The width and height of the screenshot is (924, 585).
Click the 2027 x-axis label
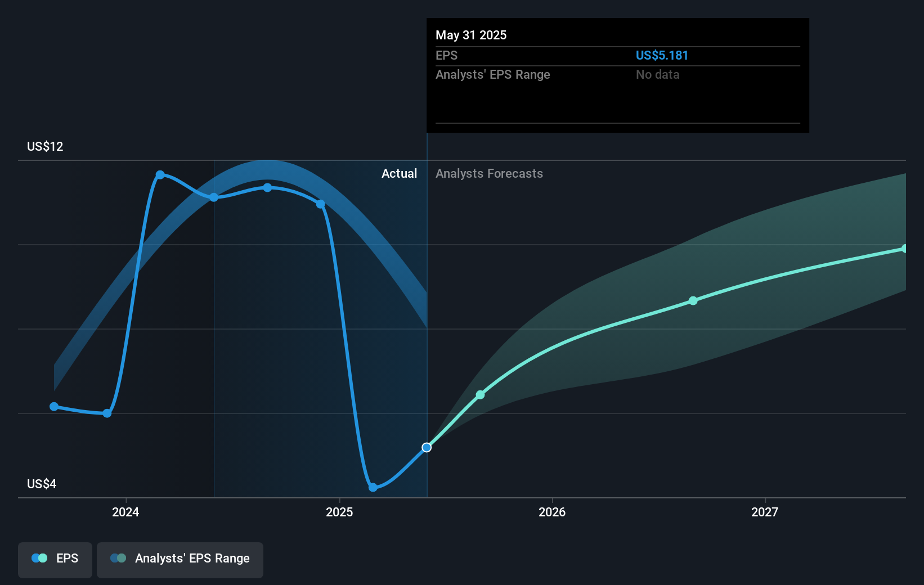pyautogui.click(x=765, y=512)
